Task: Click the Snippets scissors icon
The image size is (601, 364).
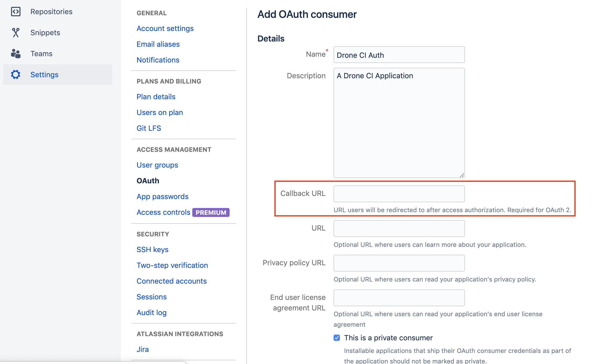Action: pos(16,33)
